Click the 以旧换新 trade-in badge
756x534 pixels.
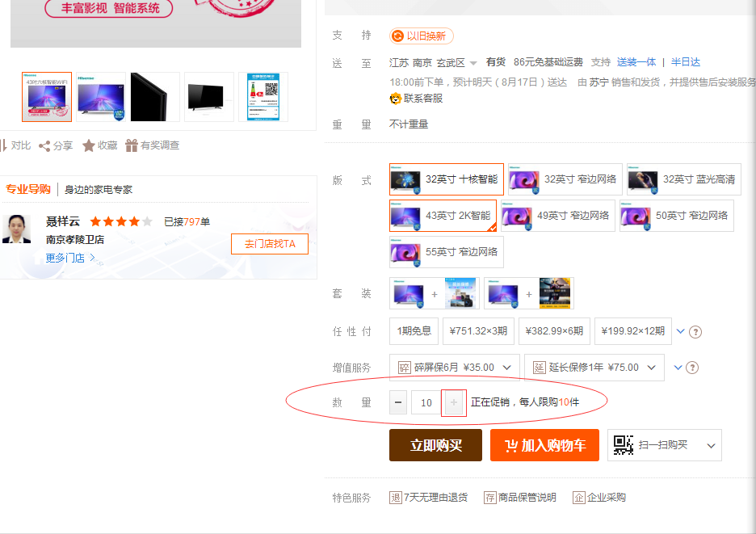tap(421, 36)
